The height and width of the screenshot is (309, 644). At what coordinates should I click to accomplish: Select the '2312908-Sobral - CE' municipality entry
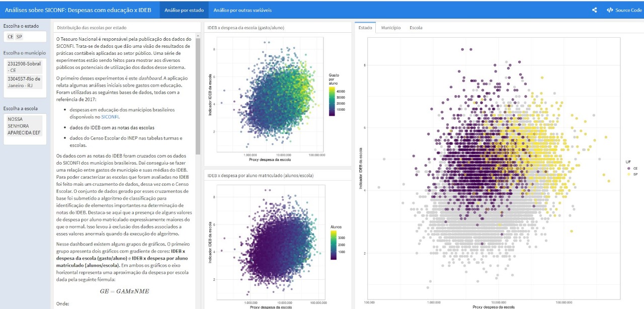24,67
